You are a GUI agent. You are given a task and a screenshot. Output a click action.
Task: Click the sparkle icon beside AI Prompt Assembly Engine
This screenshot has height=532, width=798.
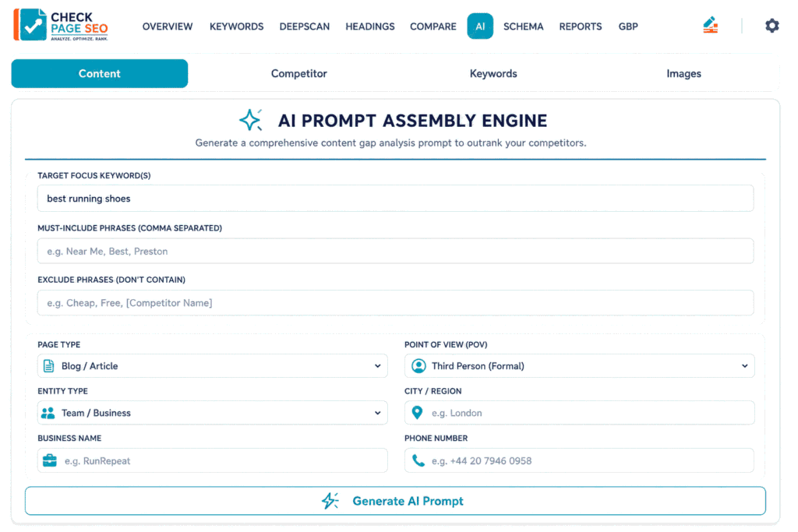coord(251,121)
